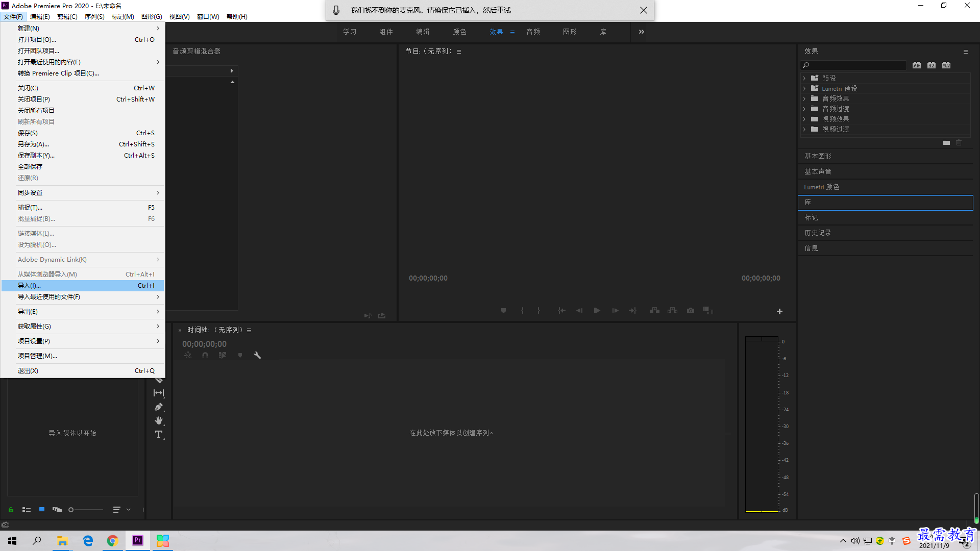Expand the 视频效果 folder
This screenshot has width=980, height=551.
click(x=804, y=119)
